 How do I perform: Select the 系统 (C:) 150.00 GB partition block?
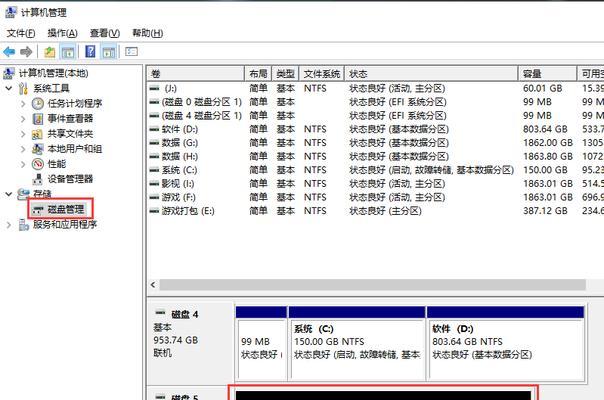(357, 343)
